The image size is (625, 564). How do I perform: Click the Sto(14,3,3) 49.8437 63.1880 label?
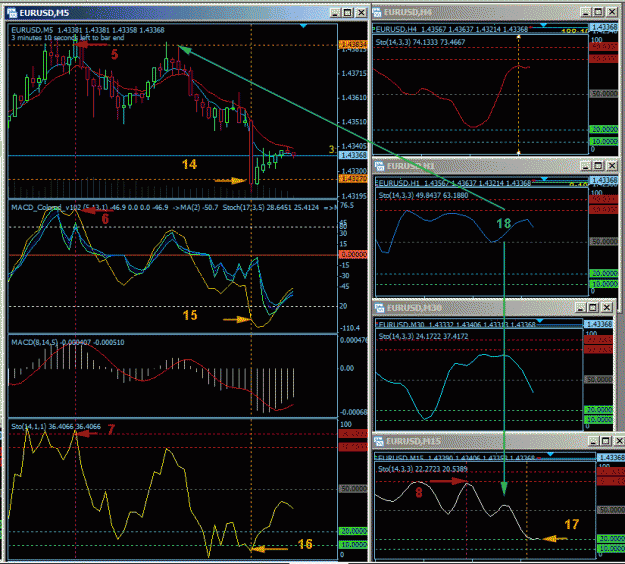pyautogui.click(x=423, y=195)
